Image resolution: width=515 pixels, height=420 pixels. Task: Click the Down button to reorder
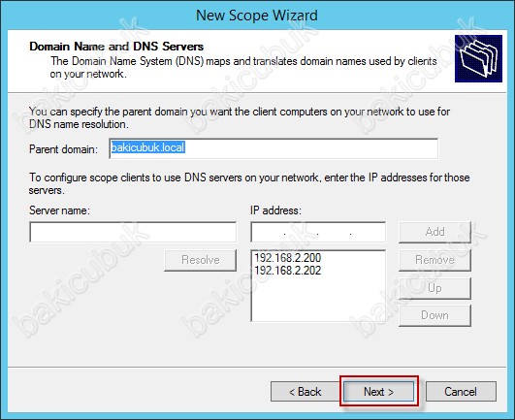435,315
